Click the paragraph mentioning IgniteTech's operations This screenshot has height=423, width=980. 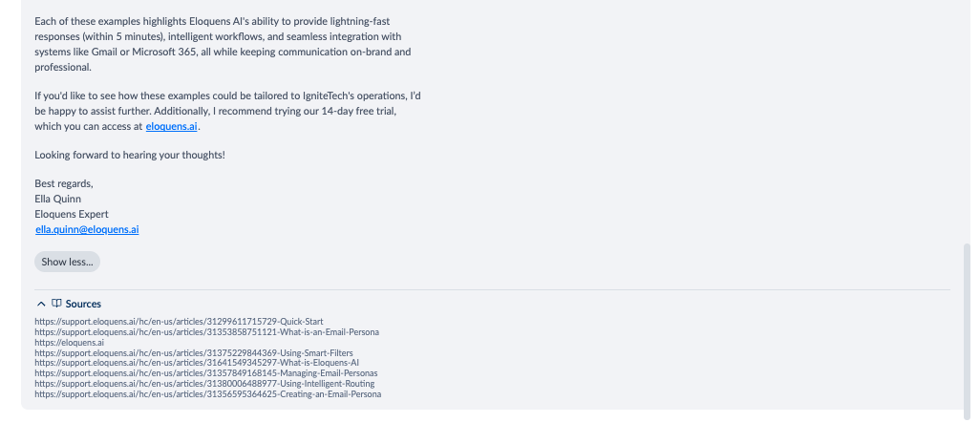[228, 111]
